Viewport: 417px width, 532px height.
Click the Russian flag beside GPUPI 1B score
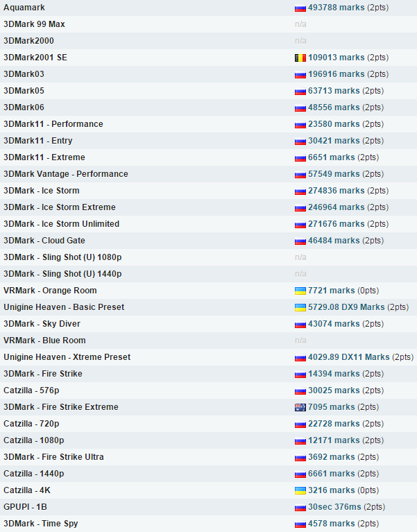300,507
